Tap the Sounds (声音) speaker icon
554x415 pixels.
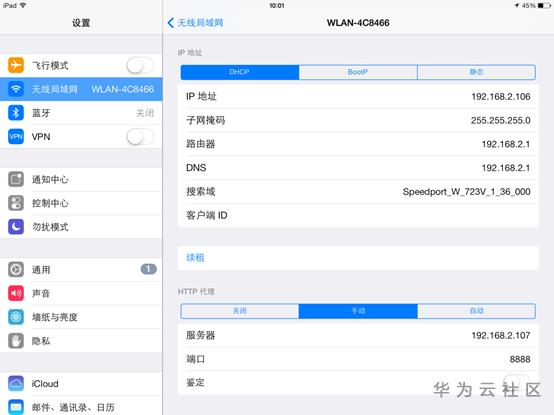click(16, 293)
